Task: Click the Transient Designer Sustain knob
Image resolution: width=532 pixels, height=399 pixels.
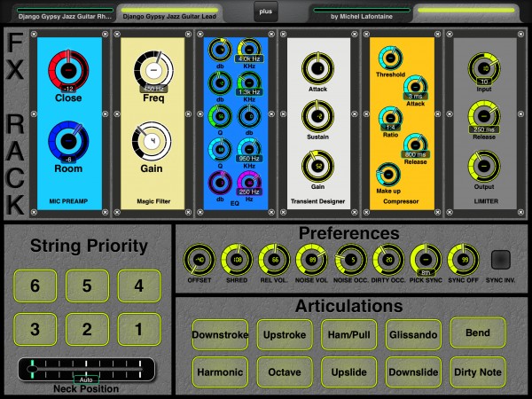Action: tap(317, 116)
